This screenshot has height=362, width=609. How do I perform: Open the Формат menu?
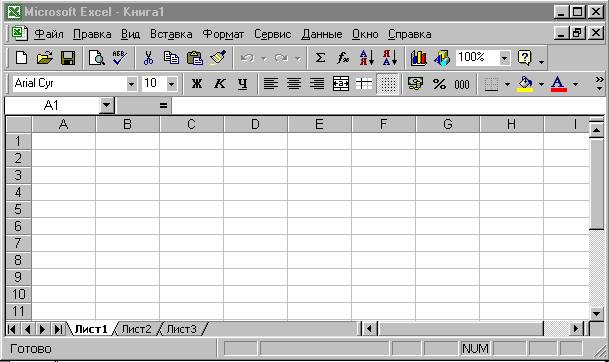pos(223,34)
